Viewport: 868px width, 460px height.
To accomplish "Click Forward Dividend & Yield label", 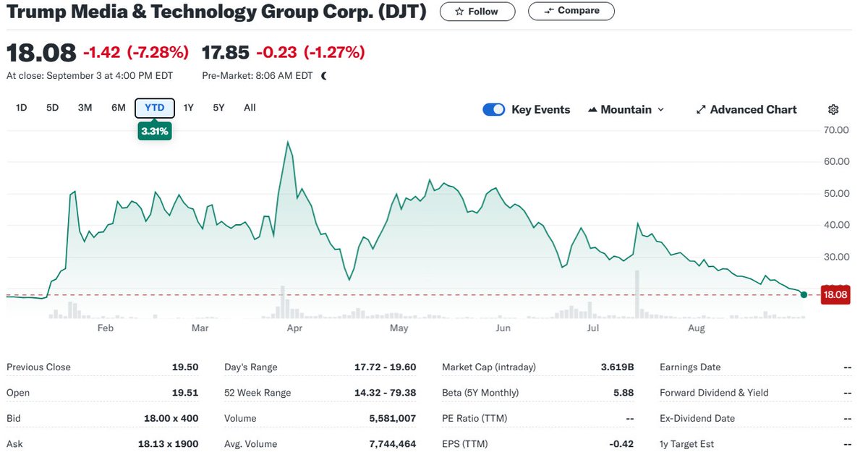I will point(714,393).
